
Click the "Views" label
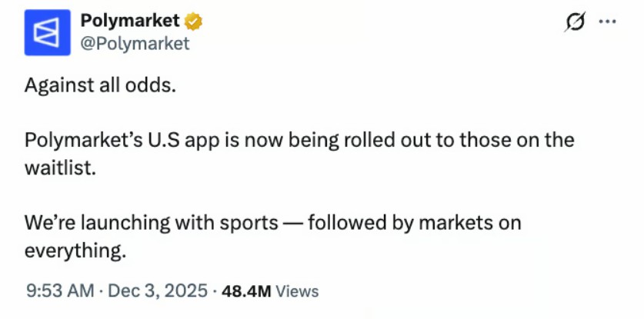[x=296, y=291]
